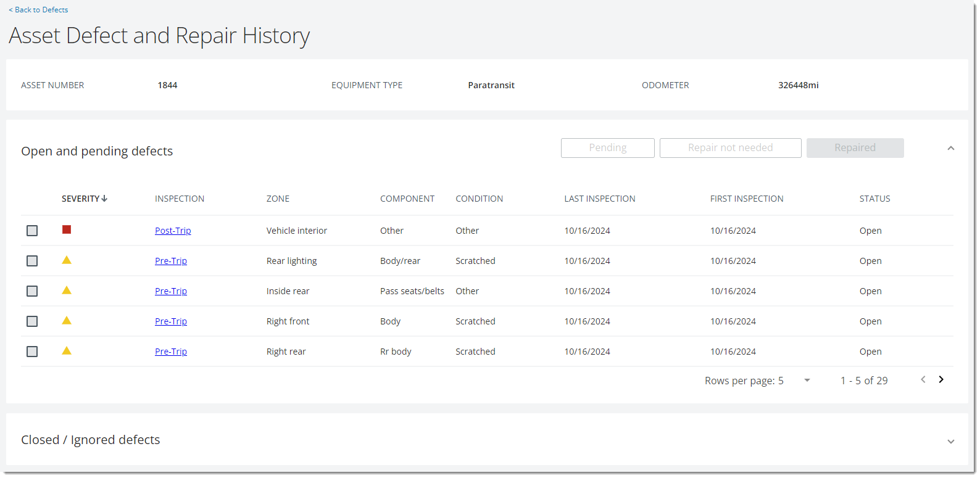Click the Component column header

(407, 199)
